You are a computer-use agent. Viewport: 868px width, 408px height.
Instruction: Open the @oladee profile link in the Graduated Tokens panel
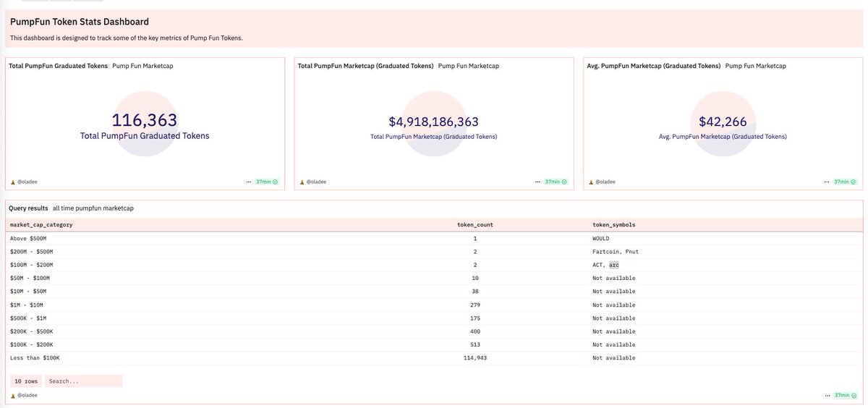pos(27,182)
